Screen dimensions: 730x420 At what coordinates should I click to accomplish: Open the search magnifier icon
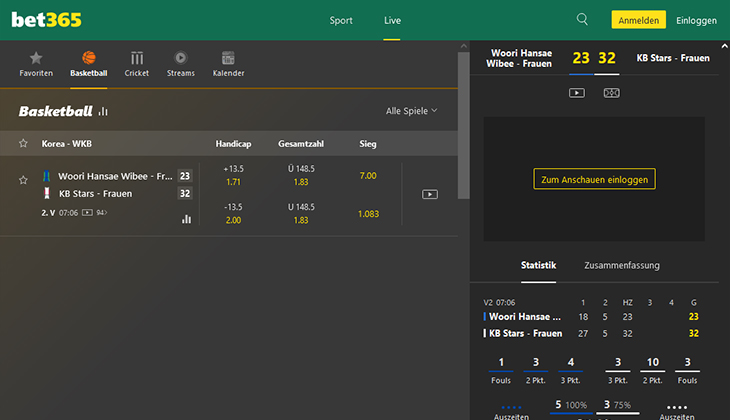pyautogui.click(x=582, y=20)
